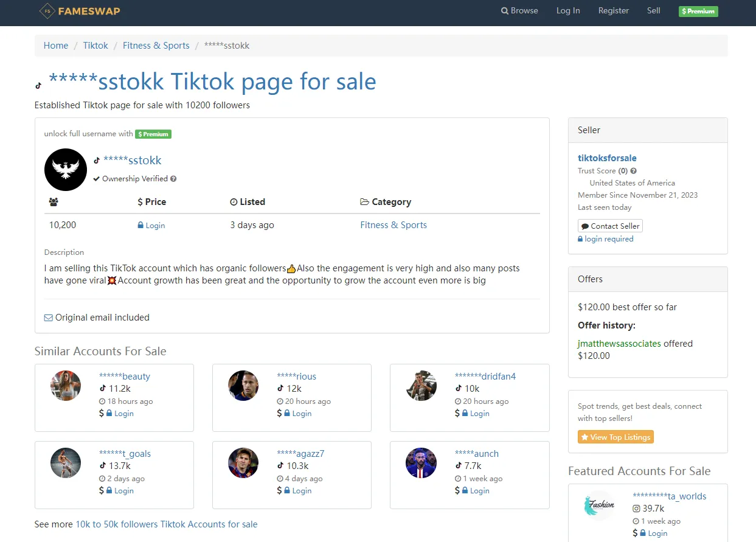Click Login price link for *******dridfan4
This screenshot has width=756, height=542.
click(x=480, y=414)
